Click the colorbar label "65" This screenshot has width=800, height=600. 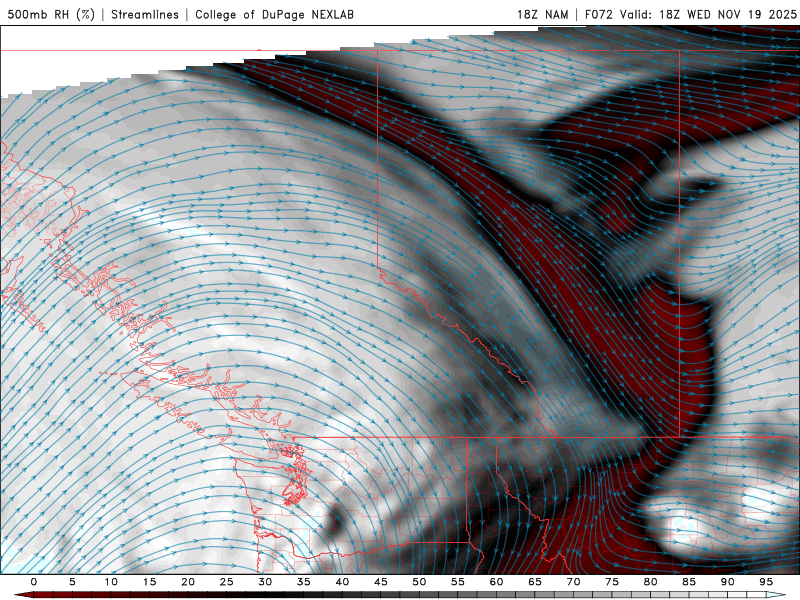535,582
